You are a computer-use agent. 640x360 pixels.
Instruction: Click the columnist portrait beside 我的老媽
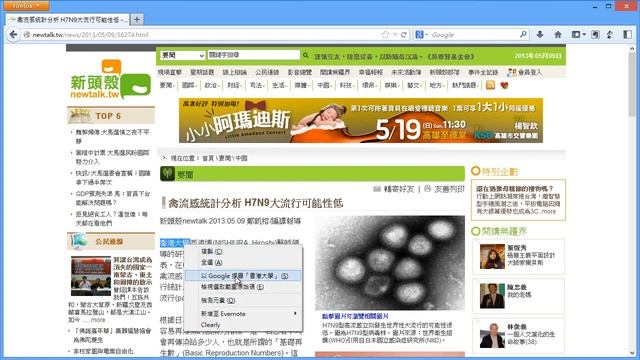pyautogui.click(x=492, y=296)
